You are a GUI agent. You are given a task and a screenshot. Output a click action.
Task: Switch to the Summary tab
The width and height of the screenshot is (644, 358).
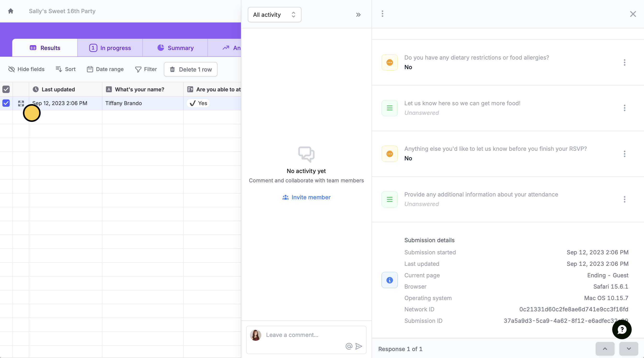point(175,48)
